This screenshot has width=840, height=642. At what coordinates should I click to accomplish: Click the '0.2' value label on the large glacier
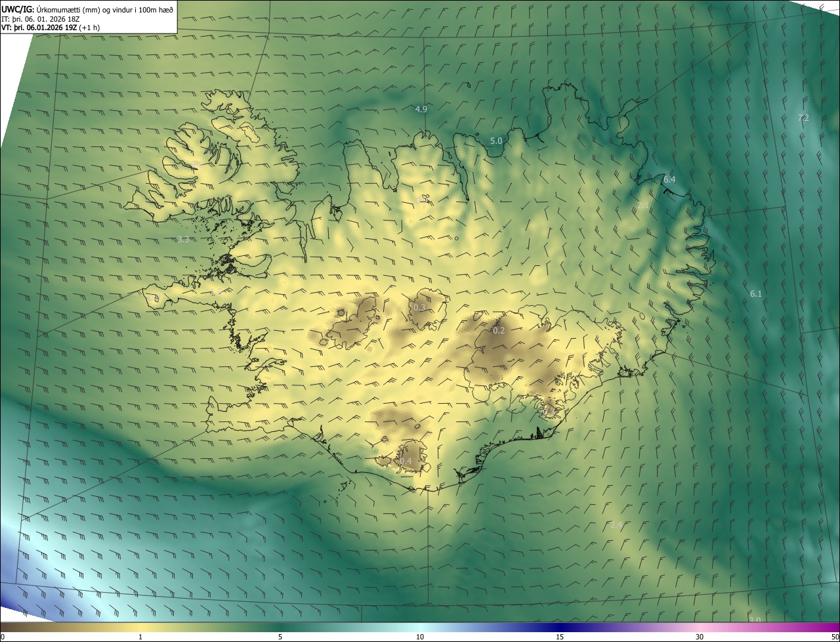coord(499,330)
